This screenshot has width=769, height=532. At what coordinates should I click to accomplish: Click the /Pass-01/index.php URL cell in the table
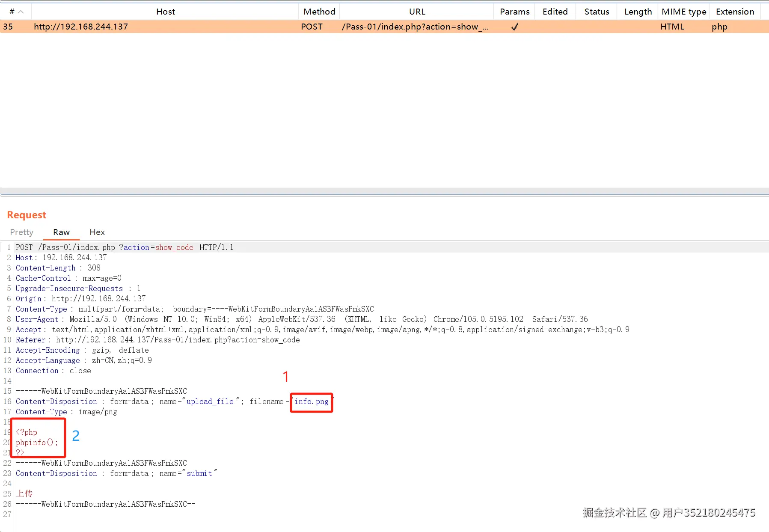(x=415, y=27)
